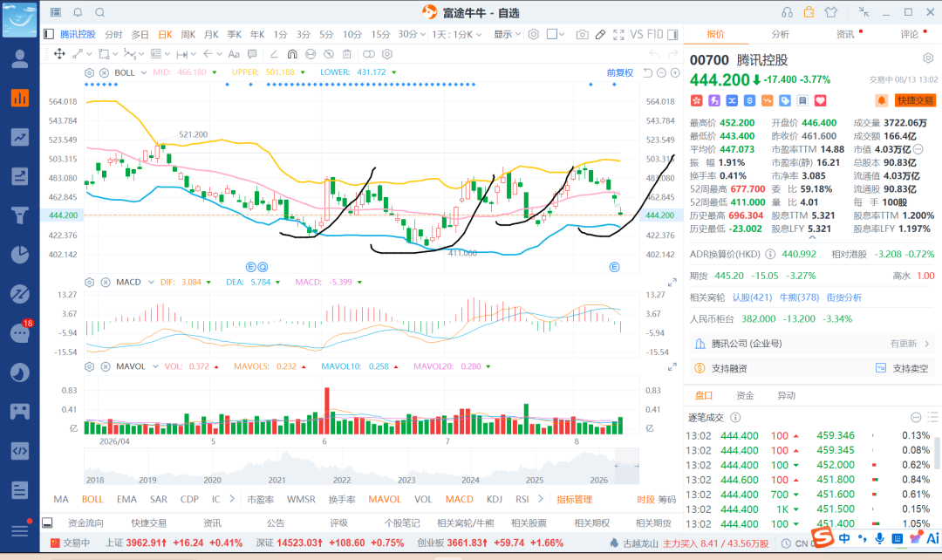Open MAVOL indicator selection dropdown
This screenshot has width=942, height=560.
click(x=155, y=366)
